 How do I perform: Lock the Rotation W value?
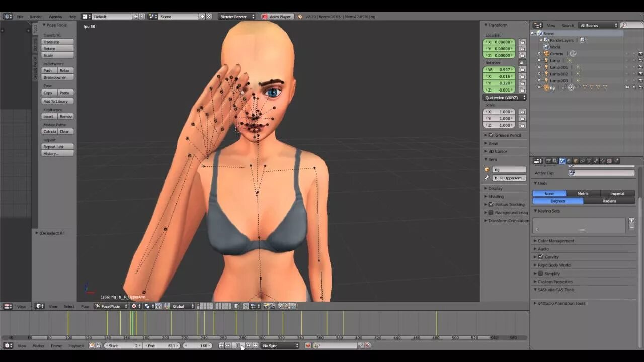pos(522,70)
